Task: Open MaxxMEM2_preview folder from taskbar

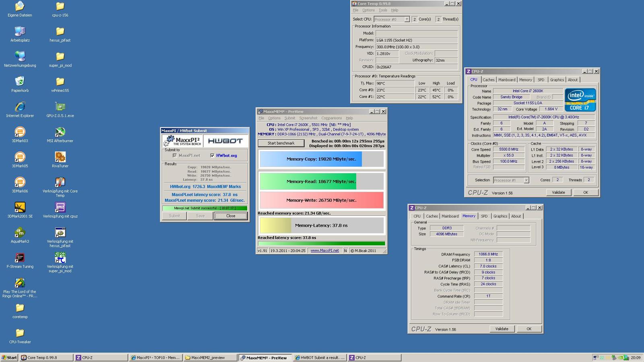Action: [x=211, y=358]
